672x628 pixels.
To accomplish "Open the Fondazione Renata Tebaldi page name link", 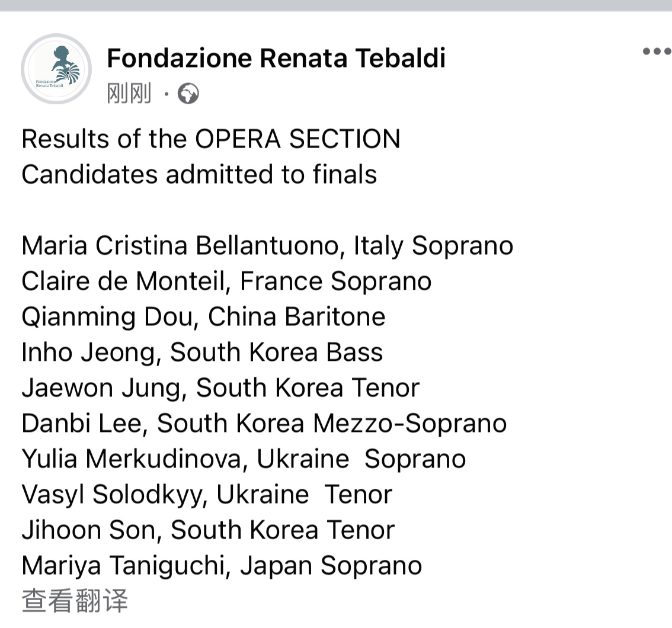I will click(276, 58).
